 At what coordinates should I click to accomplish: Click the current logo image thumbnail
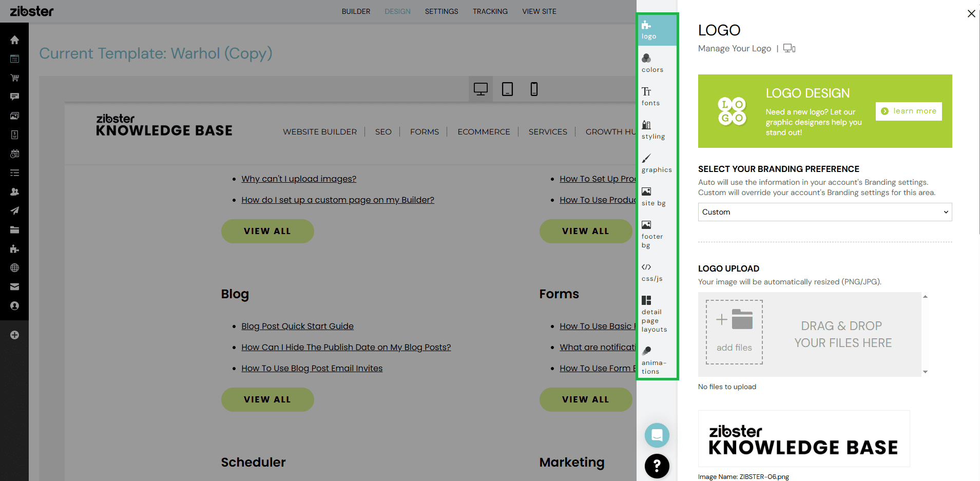pos(803,439)
